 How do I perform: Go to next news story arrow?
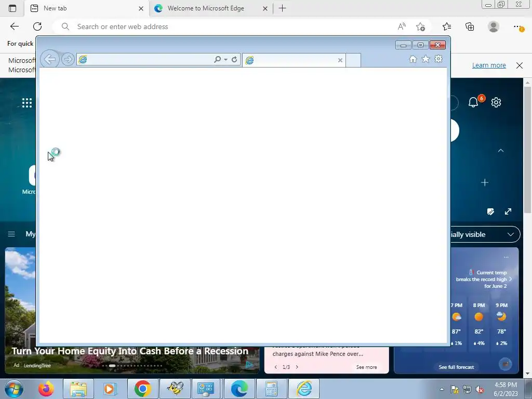(297, 367)
